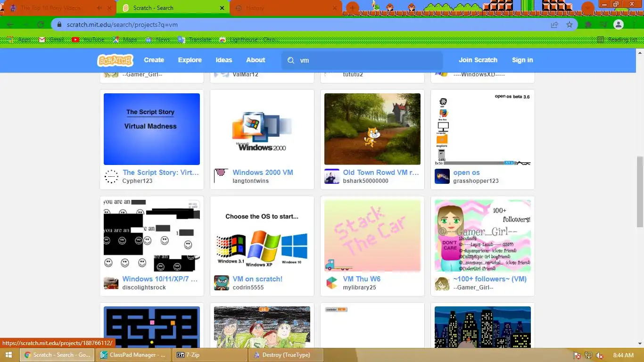Click langtontwins' avatar icon

click(222, 176)
